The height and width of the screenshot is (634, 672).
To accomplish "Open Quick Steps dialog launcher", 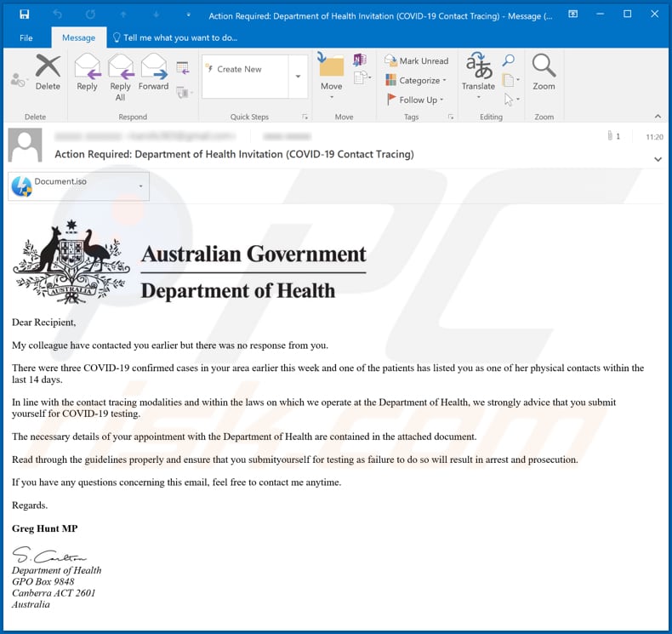I will [305, 117].
